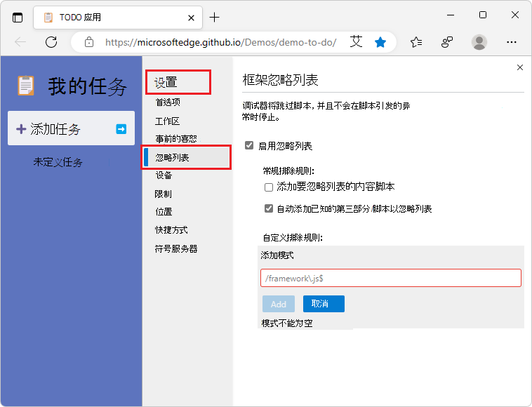The image size is (532, 407).
Task: Select the 忽略列表 settings page
Action: point(186,157)
